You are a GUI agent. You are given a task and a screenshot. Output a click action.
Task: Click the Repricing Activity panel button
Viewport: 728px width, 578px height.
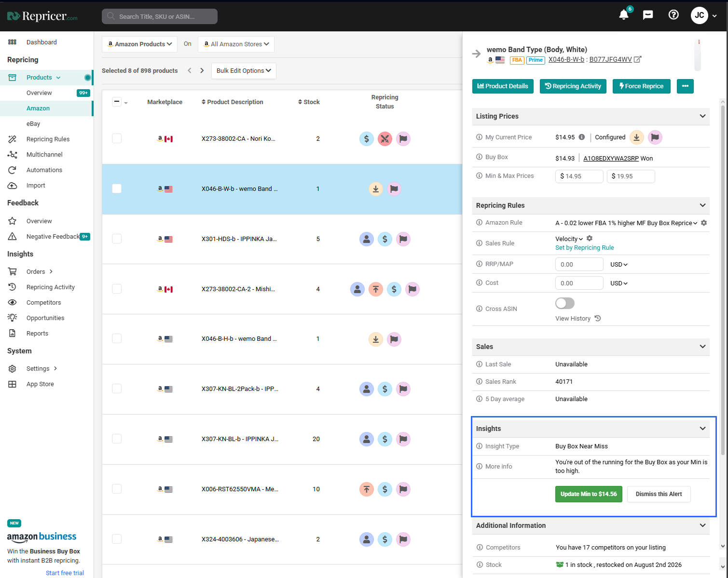(573, 86)
